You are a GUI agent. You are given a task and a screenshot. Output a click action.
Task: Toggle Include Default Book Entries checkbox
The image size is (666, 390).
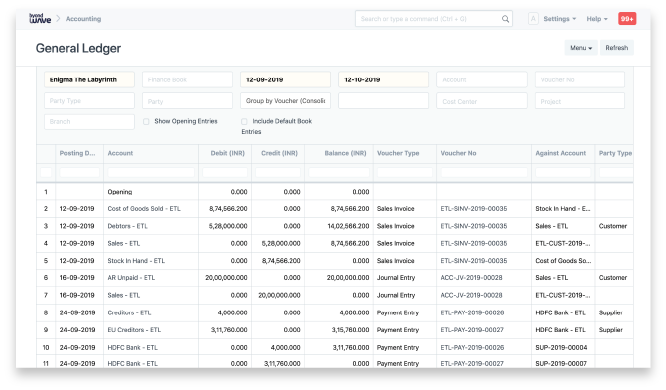coord(244,122)
